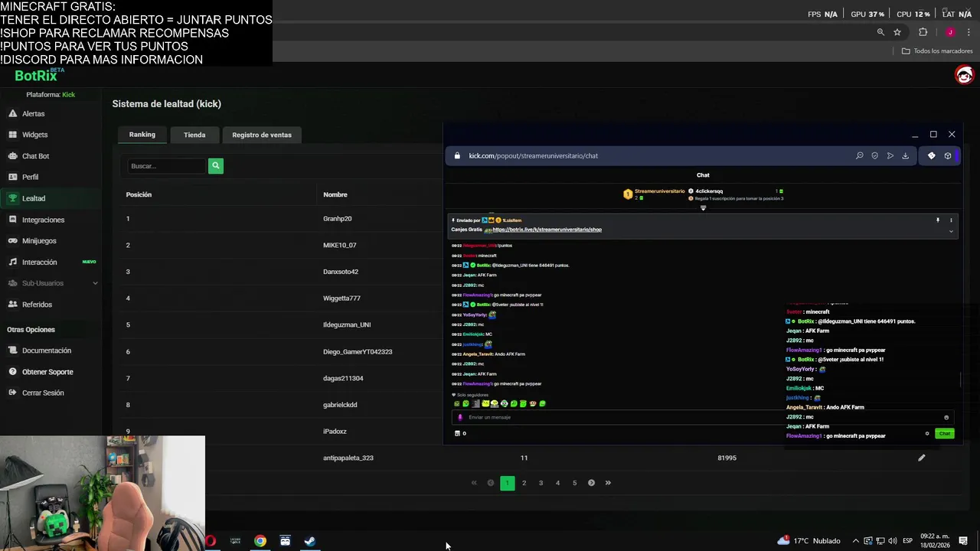Open botrix.live shop link in pinned message
This screenshot has height=551, width=980.
click(547, 230)
